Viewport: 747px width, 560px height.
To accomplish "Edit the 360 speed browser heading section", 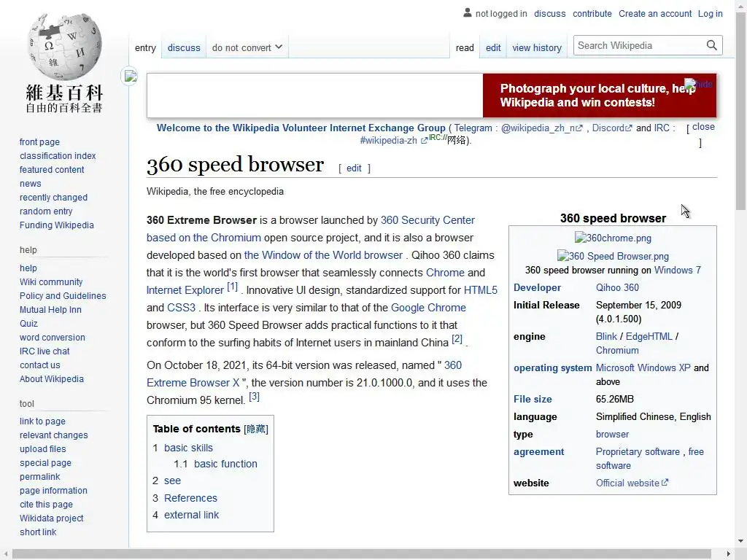I will coord(354,168).
